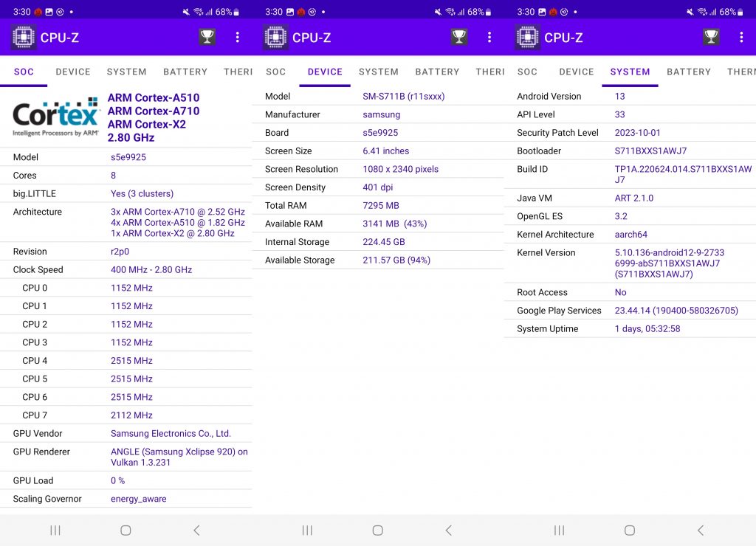Screen dimensions: 756x546
Task: Click the SoC model value s5e9925
Action: (x=128, y=157)
